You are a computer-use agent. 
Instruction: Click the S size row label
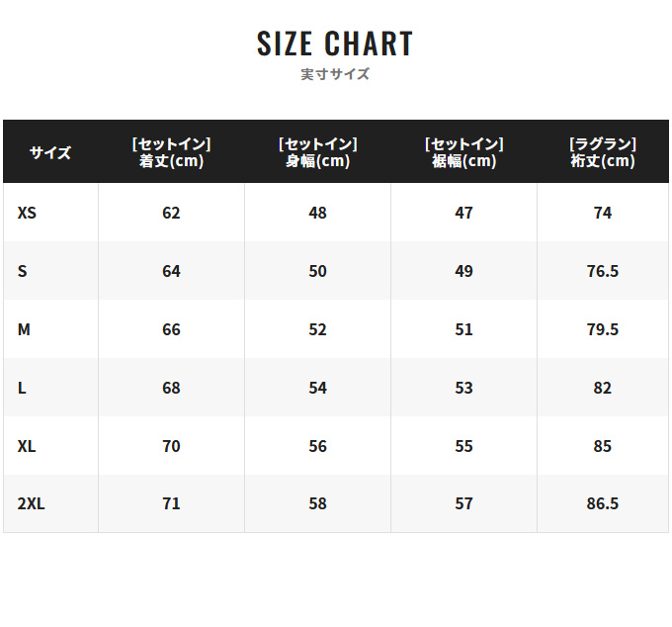pyautogui.click(x=23, y=271)
